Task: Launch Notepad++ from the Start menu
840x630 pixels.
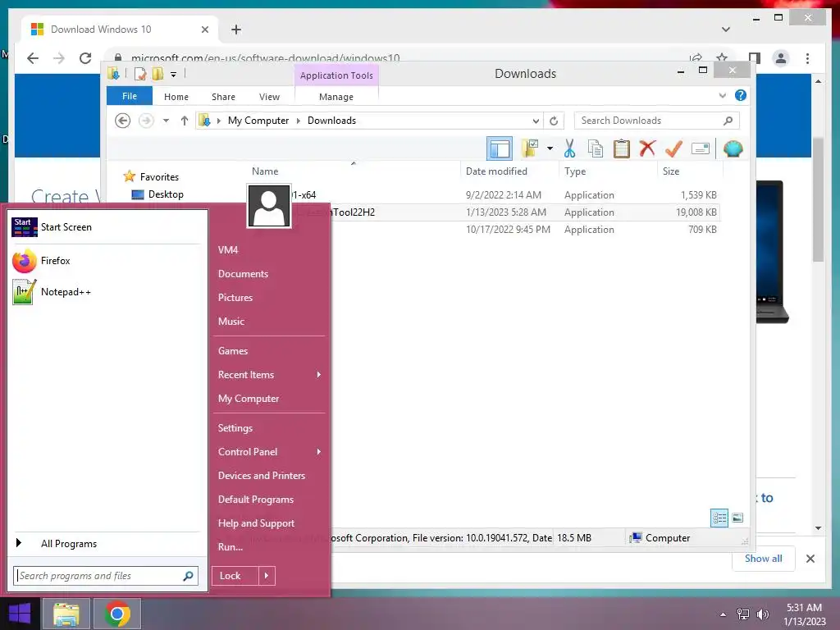Action: pyautogui.click(x=105, y=292)
